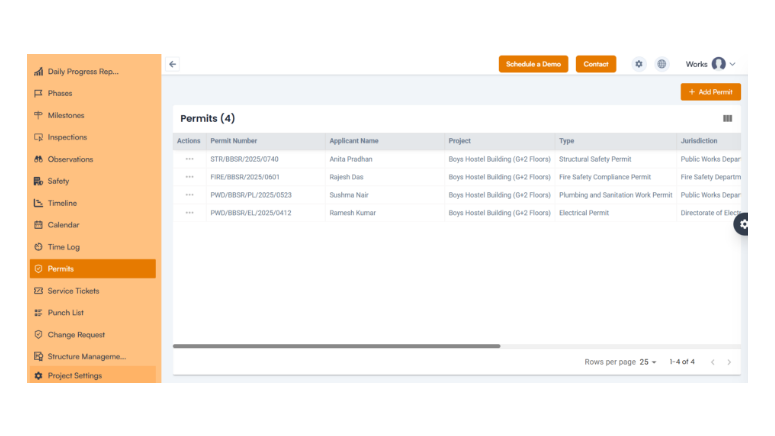Viewport: 775px width, 436px height.
Task: Open the Punch List menu item
Action: click(66, 313)
